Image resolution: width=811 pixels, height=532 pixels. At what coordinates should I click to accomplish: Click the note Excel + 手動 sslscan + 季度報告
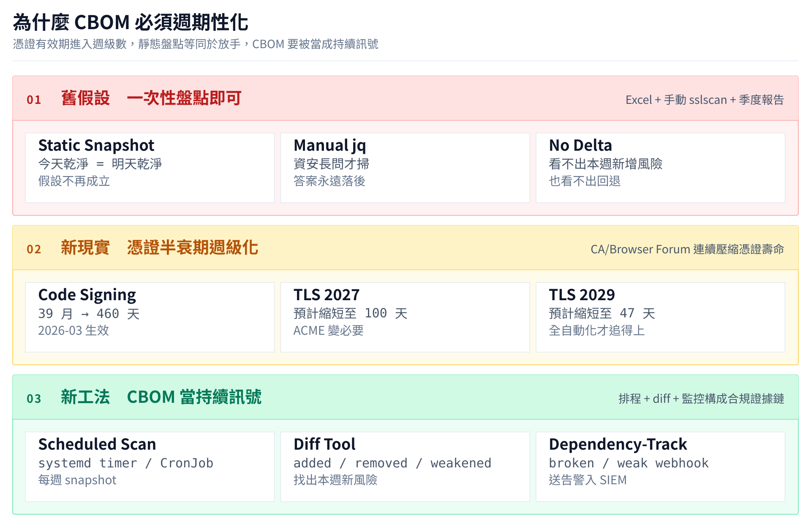(x=705, y=100)
